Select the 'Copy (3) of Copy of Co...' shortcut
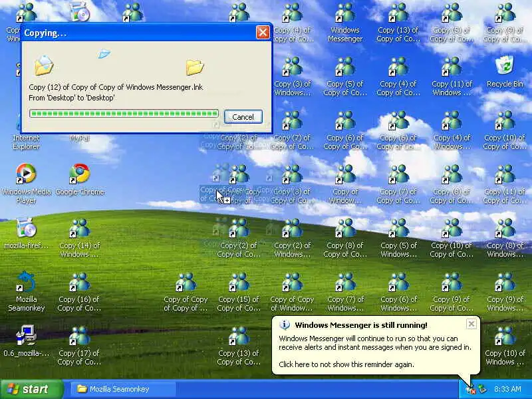This screenshot has width=532, height=399. click(x=292, y=184)
